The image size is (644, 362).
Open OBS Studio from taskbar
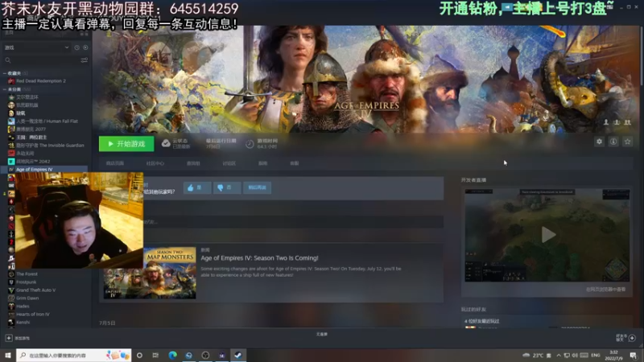[x=205, y=355]
